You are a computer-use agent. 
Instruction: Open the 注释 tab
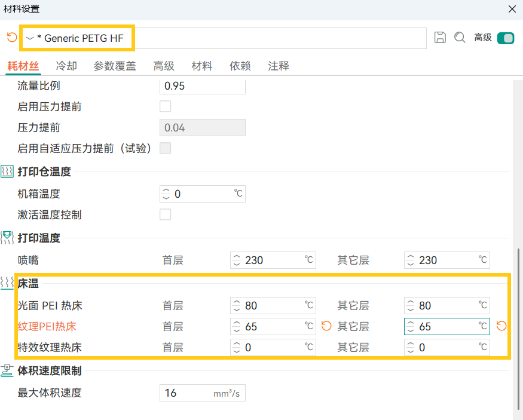click(x=279, y=66)
